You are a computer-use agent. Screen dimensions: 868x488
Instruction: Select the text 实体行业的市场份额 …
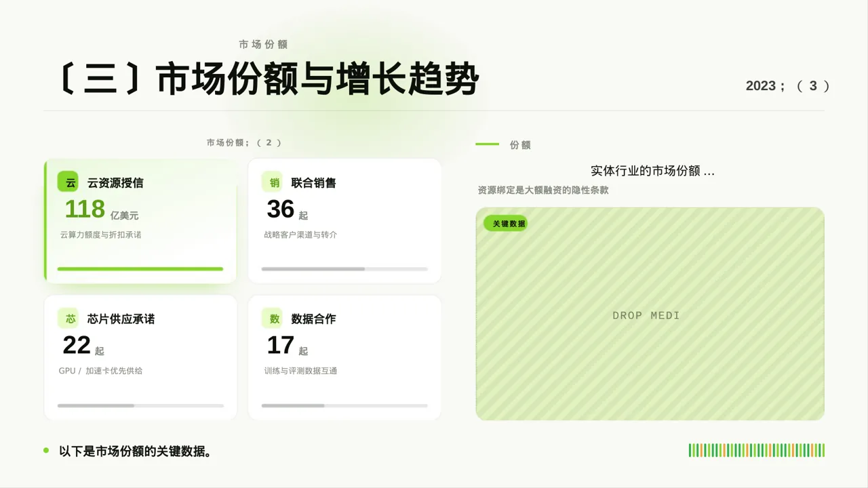[x=653, y=171]
